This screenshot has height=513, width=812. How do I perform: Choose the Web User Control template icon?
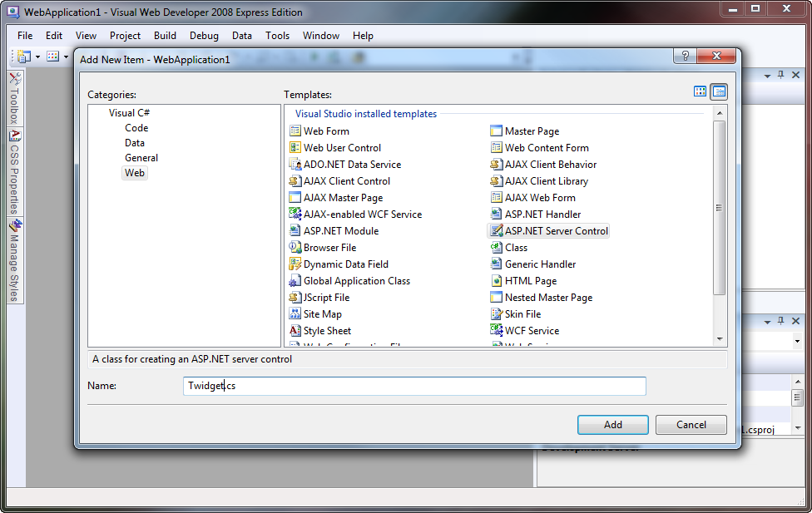(295, 147)
